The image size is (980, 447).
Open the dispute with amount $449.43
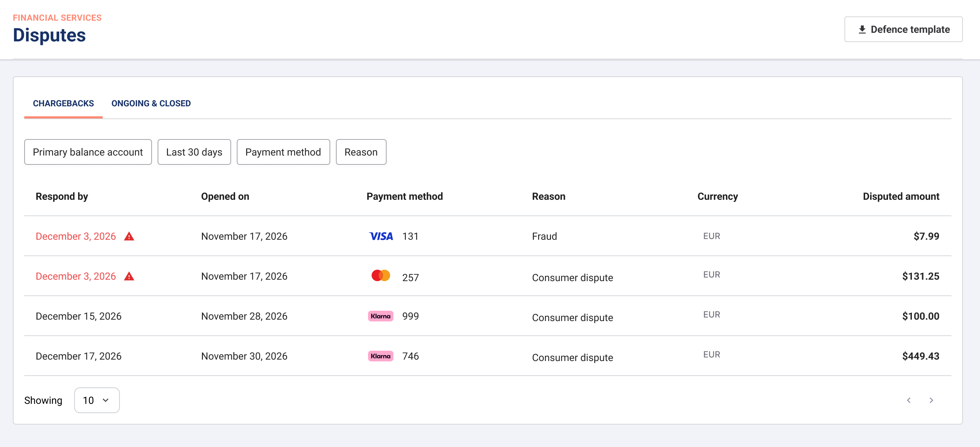(488, 356)
